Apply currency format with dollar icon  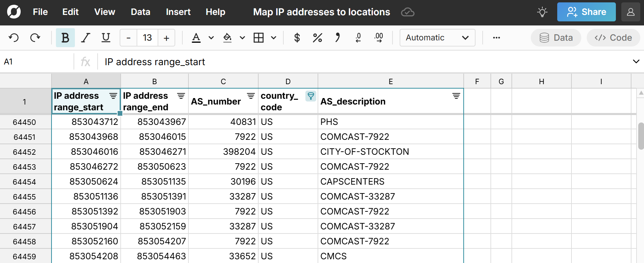pyautogui.click(x=297, y=38)
